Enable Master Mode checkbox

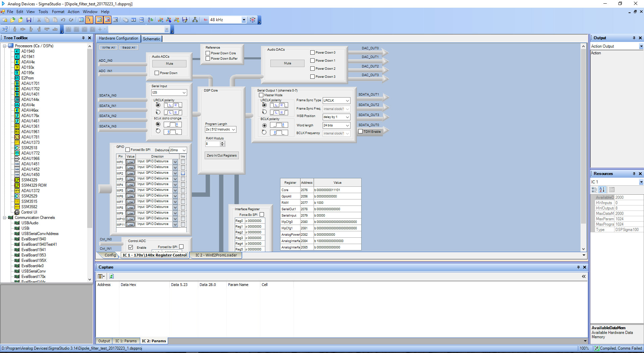261,95
